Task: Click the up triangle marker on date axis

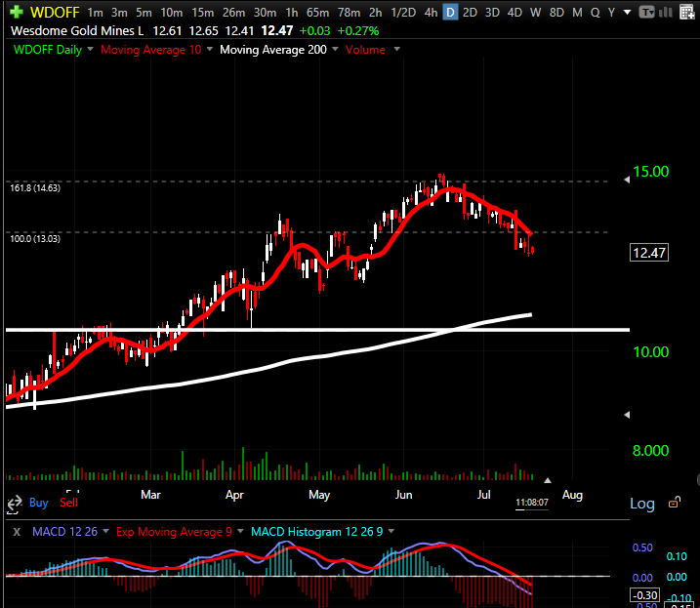Action: (548, 481)
